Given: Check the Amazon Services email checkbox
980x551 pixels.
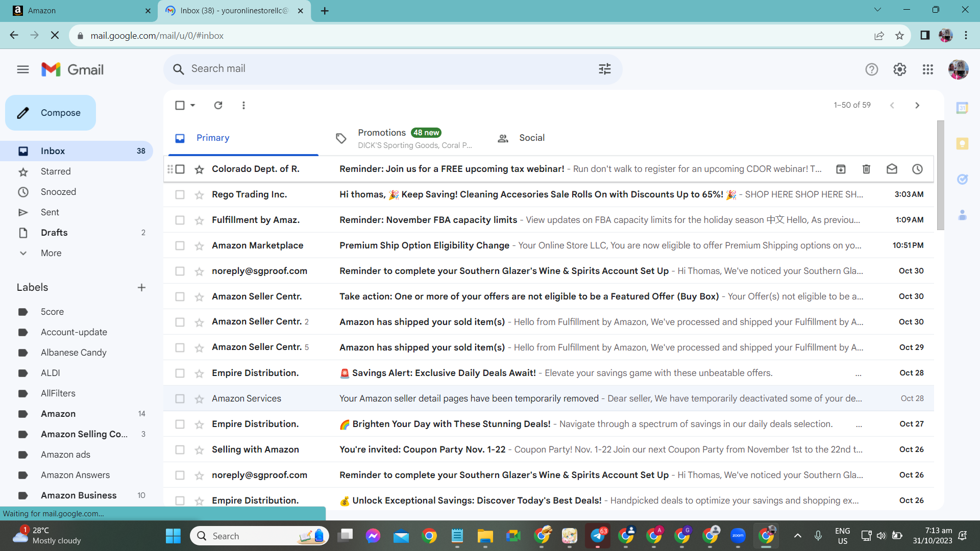Looking at the screenshot, I should (x=180, y=398).
